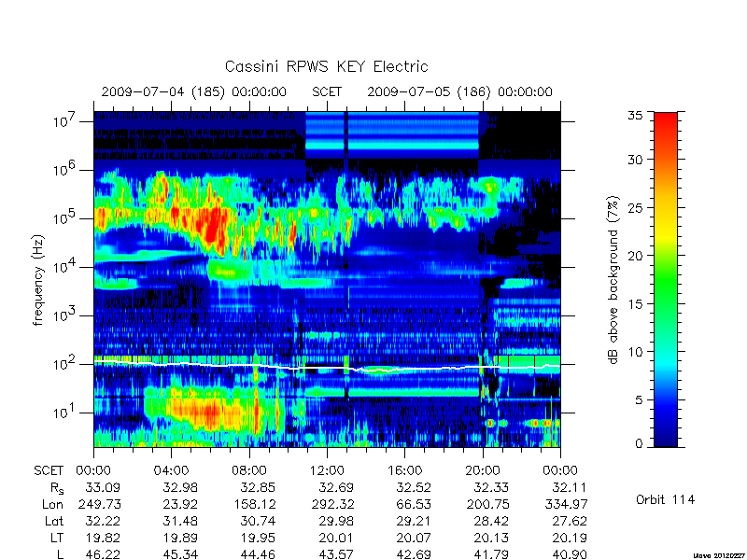747x560 pixels.
Task: Click the 'Lon' row label
Action: 53,504
